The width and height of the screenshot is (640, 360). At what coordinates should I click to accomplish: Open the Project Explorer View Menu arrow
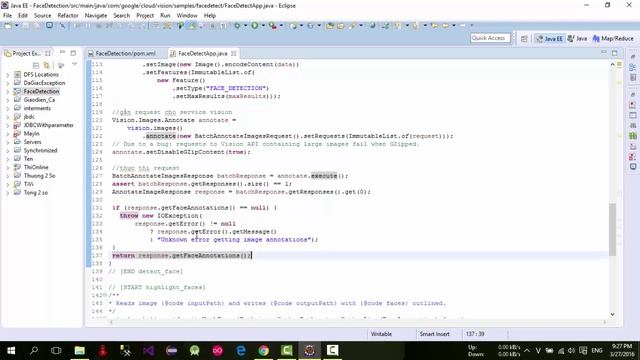coord(74,64)
